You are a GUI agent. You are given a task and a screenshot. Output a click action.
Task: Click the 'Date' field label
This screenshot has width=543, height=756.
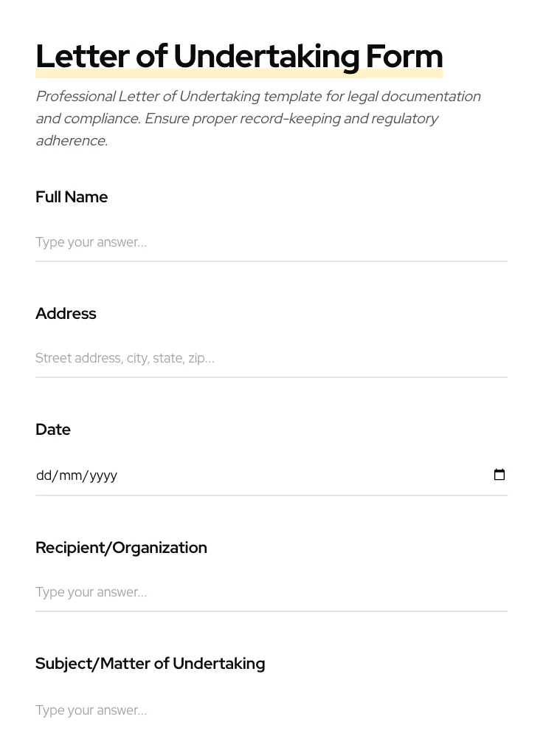tap(53, 430)
